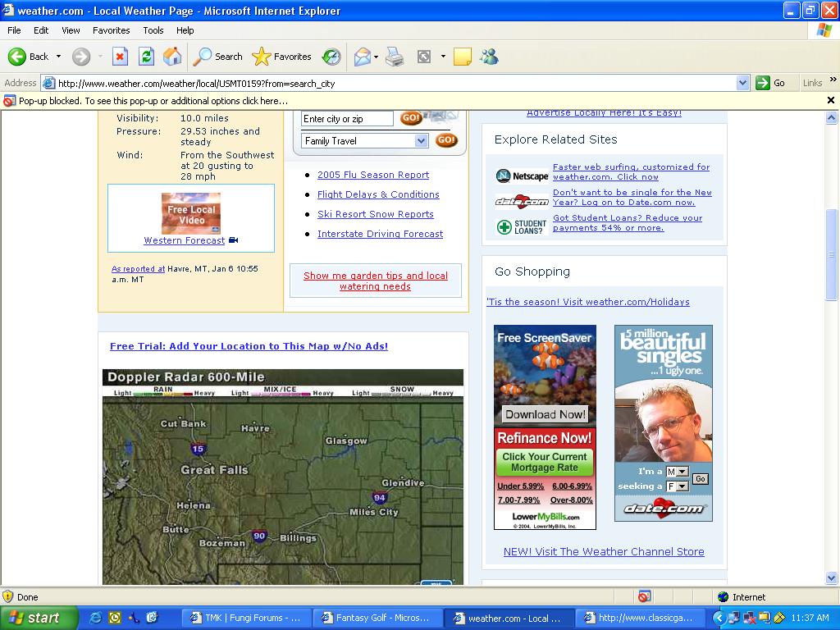Expand the Mail button dropdown arrow
The image size is (840, 630).
[376, 57]
